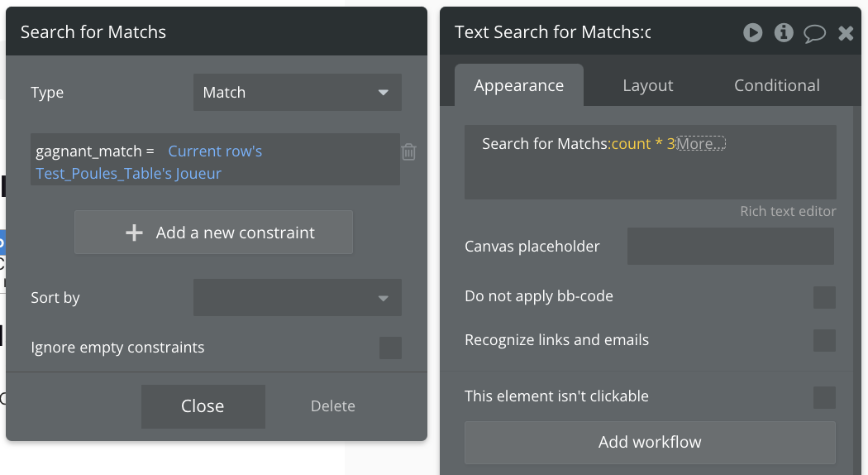The image size is (868, 475).
Task: Select the Appearance tab
Action: (x=518, y=85)
